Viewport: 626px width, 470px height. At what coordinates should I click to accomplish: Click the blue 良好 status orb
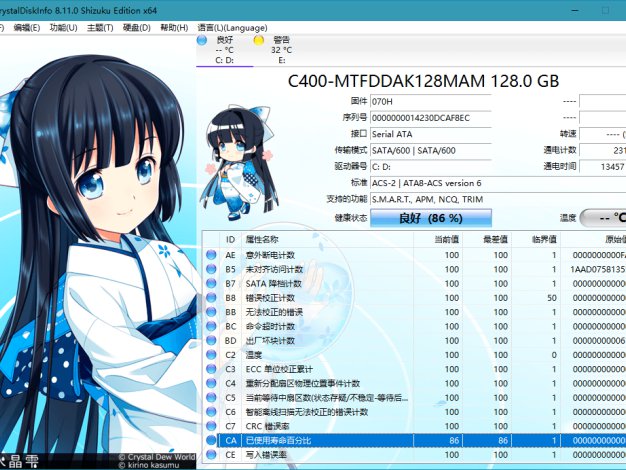pos(202,40)
